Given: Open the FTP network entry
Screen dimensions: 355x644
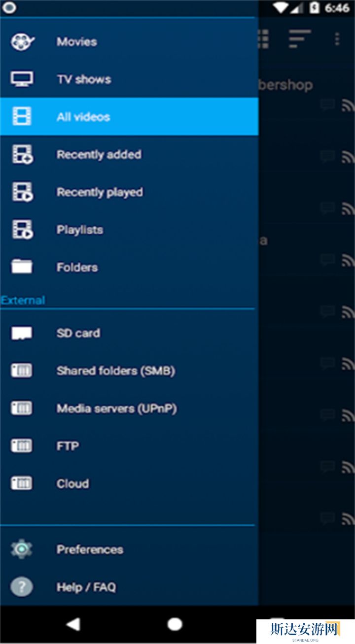Looking at the screenshot, I should click(68, 446).
